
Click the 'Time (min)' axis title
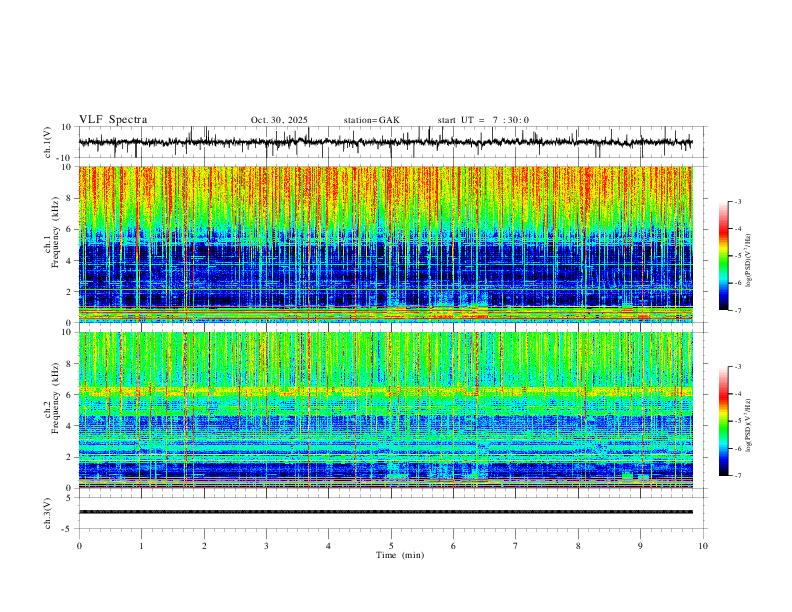coord(400,555)
